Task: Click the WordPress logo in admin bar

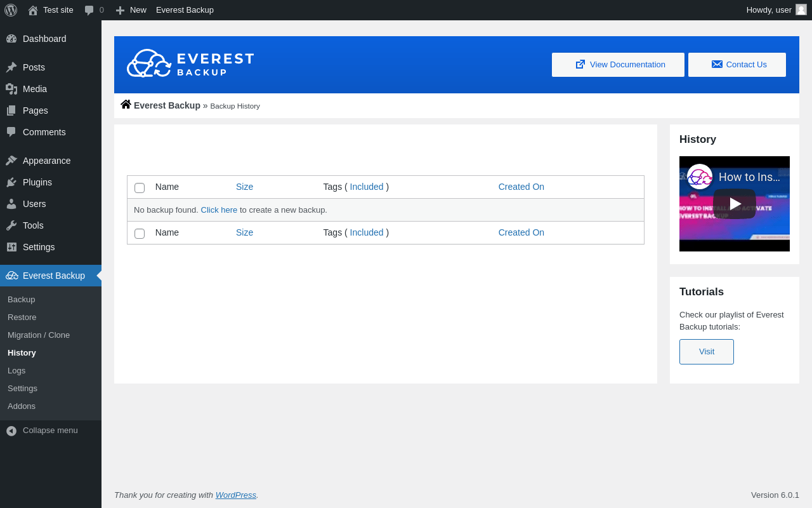Action: point(11,10)
